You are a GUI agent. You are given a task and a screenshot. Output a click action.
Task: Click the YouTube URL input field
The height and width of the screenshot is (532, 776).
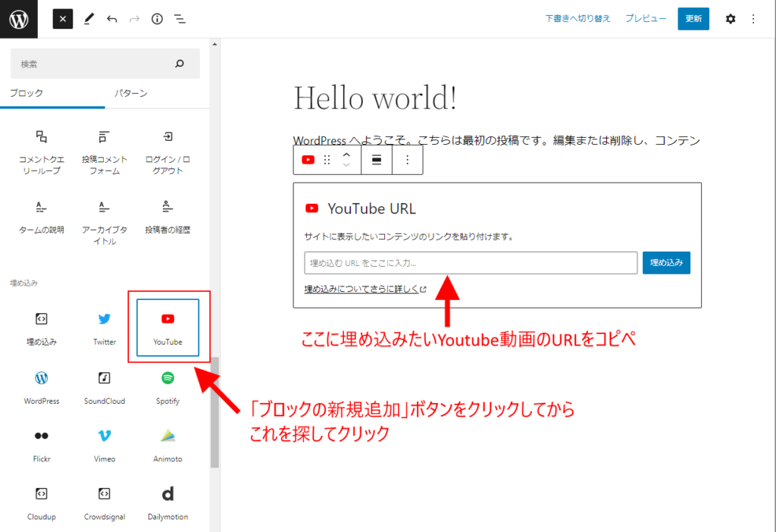(470, 263)
